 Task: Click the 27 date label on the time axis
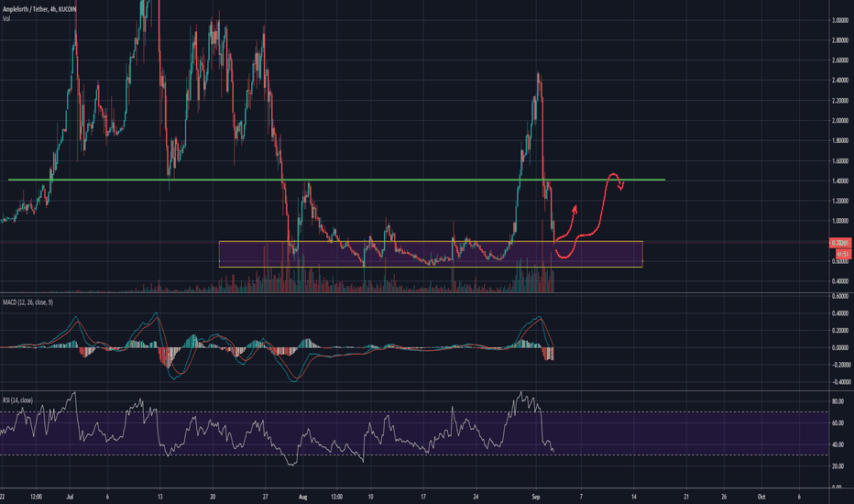tap(265, 497)
